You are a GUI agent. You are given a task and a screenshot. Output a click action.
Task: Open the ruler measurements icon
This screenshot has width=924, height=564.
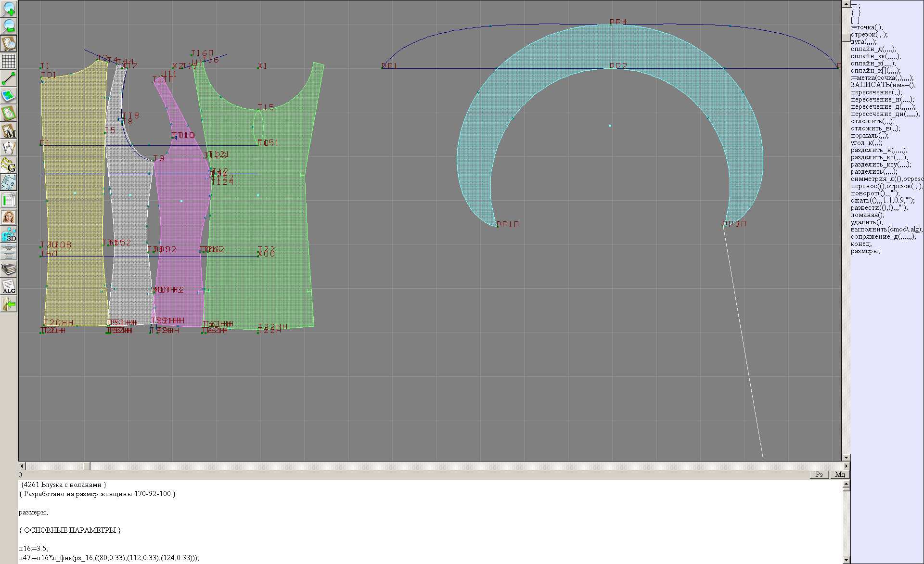point(9,182)
